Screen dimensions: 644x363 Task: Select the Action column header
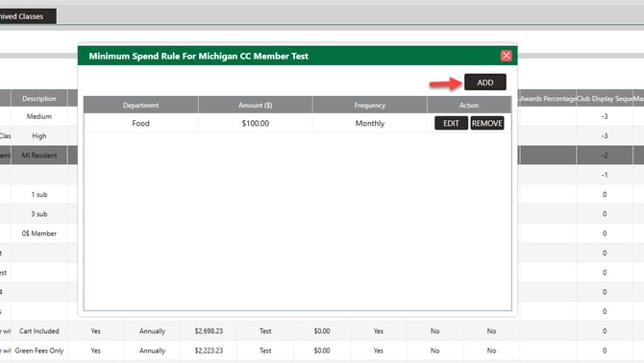469,105
